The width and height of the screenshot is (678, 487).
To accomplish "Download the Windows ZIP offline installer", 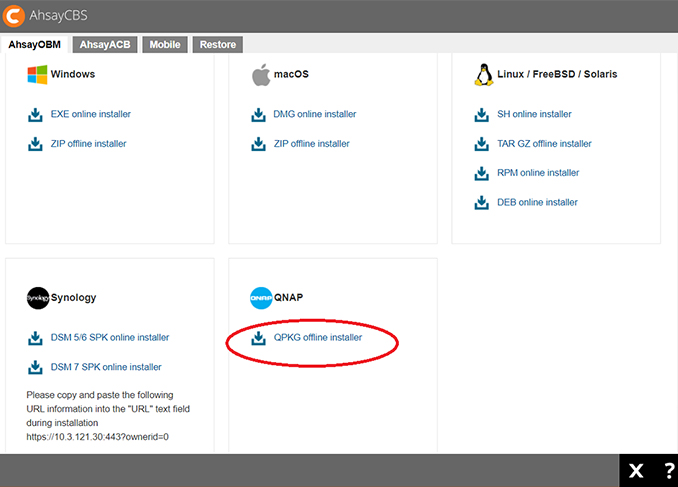I will point(88,144).
